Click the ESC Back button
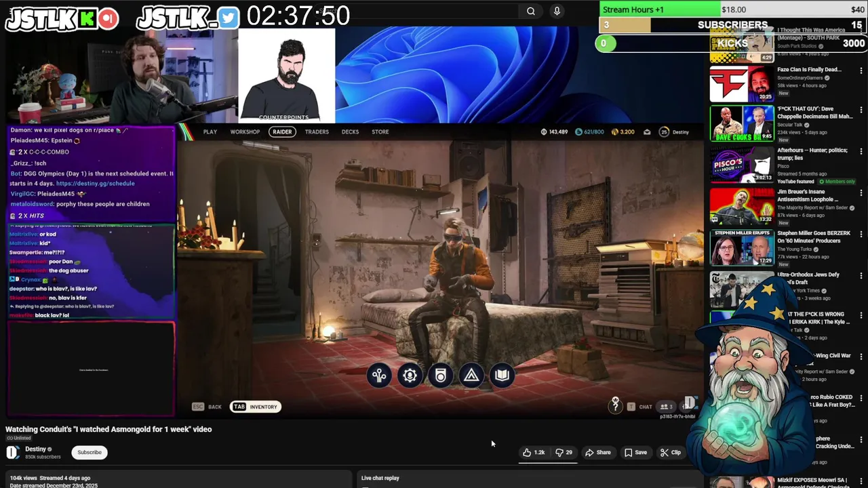 click(207, 407)
